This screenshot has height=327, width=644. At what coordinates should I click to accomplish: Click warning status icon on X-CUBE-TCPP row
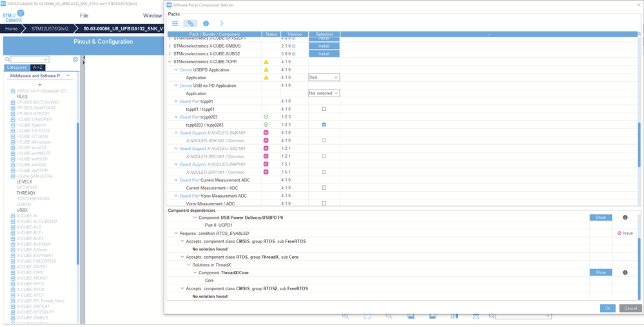click(x=266, y=62)
